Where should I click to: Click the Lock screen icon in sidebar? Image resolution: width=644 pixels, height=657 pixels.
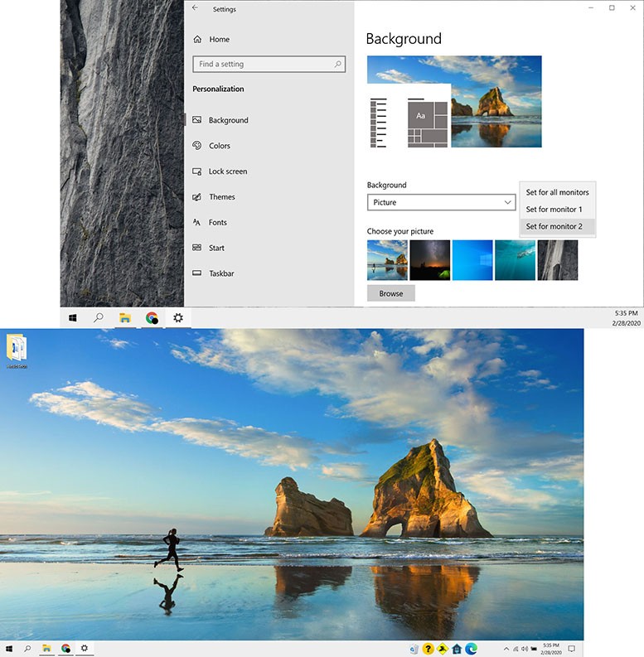pos(196,171)
